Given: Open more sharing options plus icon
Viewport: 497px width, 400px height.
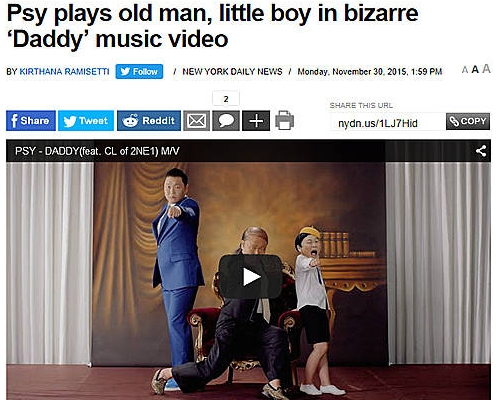Looking at the screenshot, I should 256,120.
